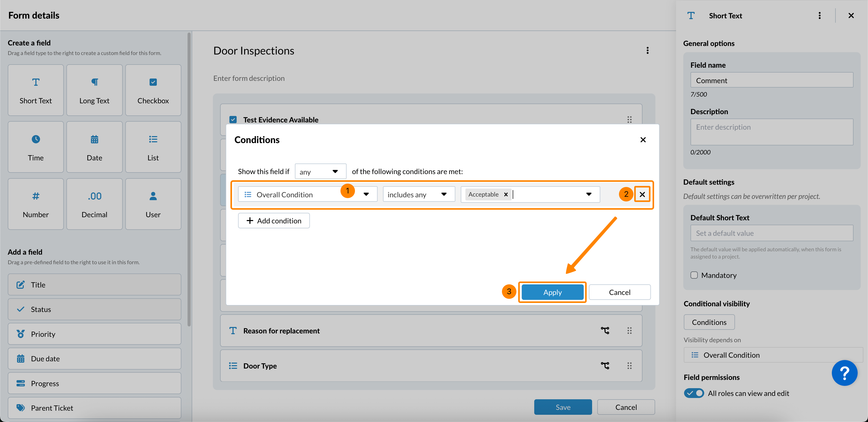868x422 pixels.
Task: Click the Field name input box
Action: point(771,80)
